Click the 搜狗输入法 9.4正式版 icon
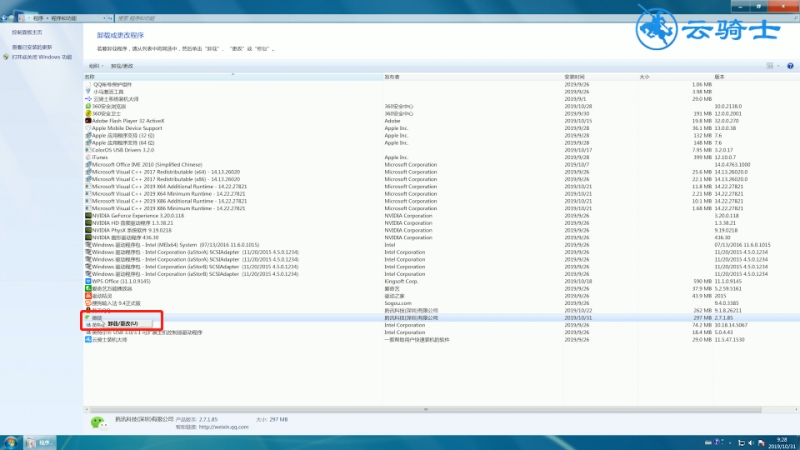 (88, 303)
